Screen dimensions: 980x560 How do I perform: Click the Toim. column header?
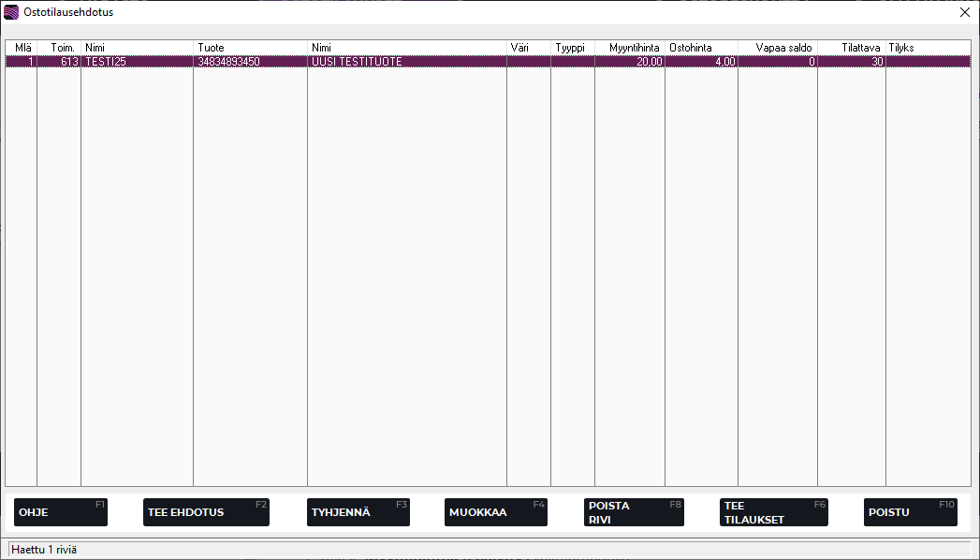59,48
